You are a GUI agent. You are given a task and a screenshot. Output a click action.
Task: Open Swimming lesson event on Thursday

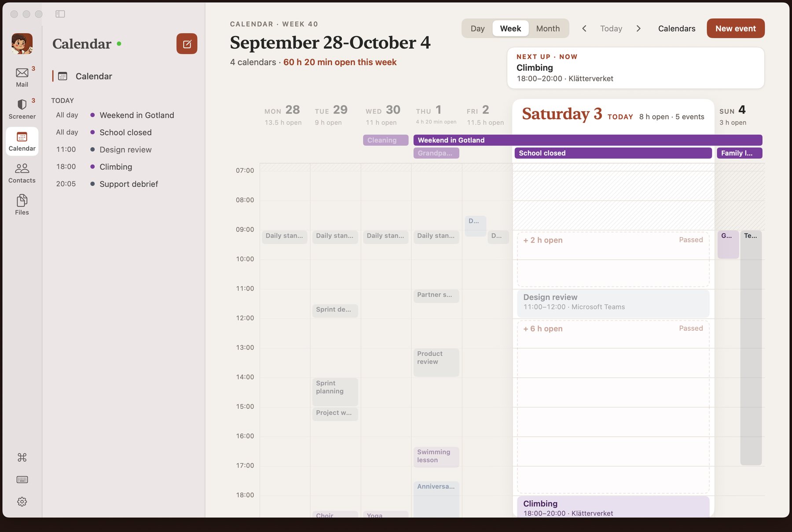[436, 457]
